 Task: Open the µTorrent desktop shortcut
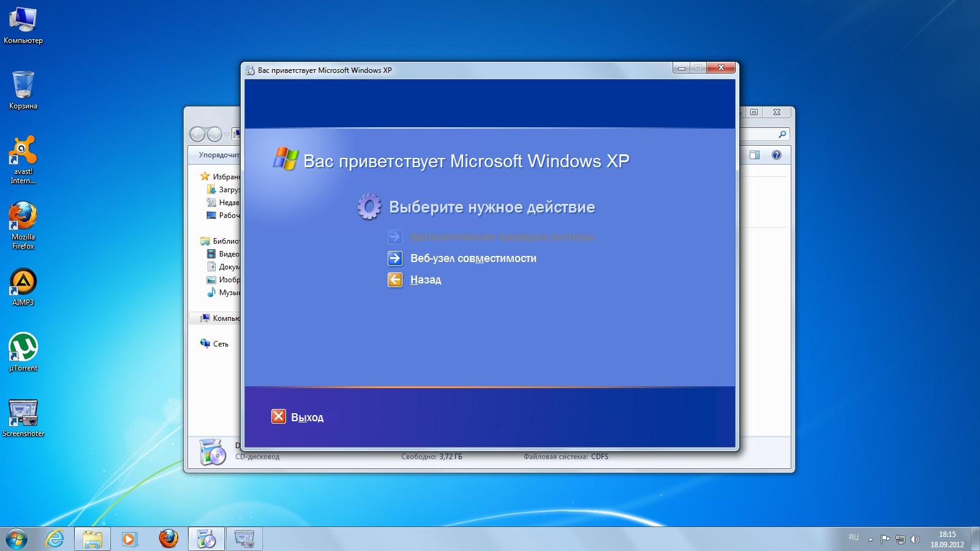click(x=23, y=352)
